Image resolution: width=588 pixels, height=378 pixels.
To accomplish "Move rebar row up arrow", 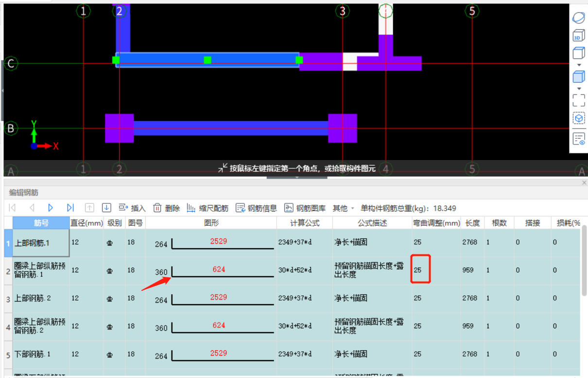I will pyautogui.click(x=89, y=208).
